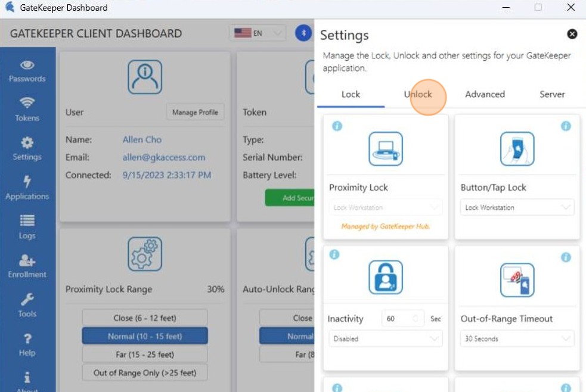
Task: Click the User profile icon
Action: tap(145, 77)
